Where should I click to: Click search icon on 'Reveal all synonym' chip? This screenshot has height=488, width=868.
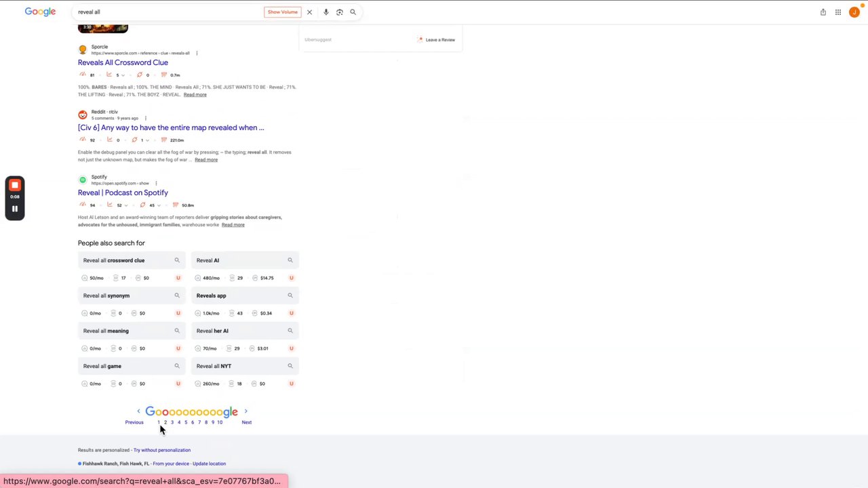pos(177,296)
